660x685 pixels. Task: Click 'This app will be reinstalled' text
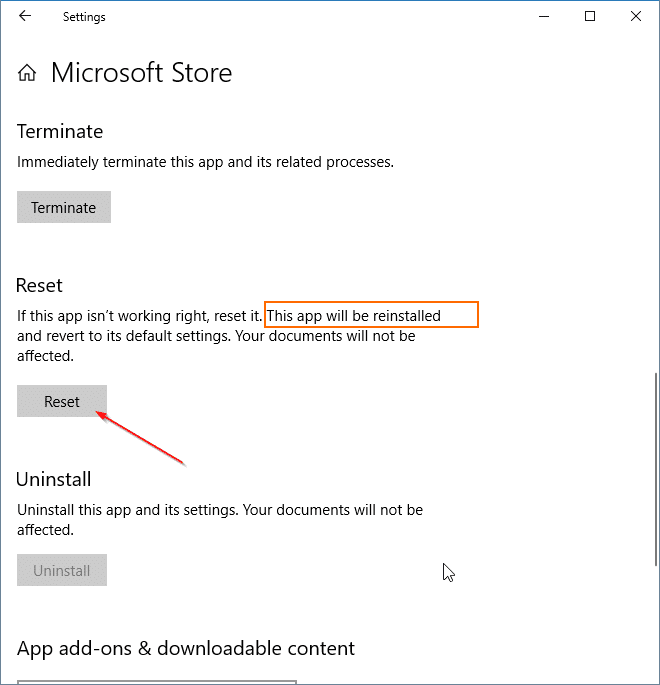[x=354, y=315]
